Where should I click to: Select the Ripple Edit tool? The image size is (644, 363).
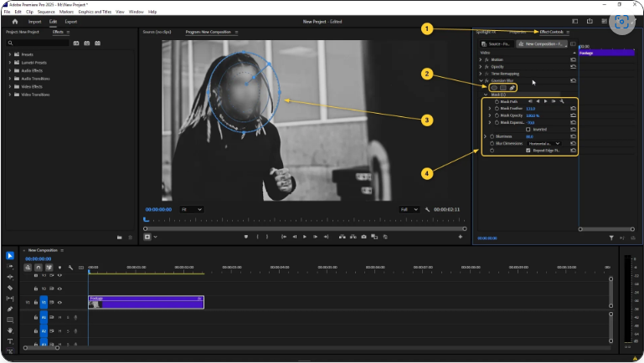point(10,277)
